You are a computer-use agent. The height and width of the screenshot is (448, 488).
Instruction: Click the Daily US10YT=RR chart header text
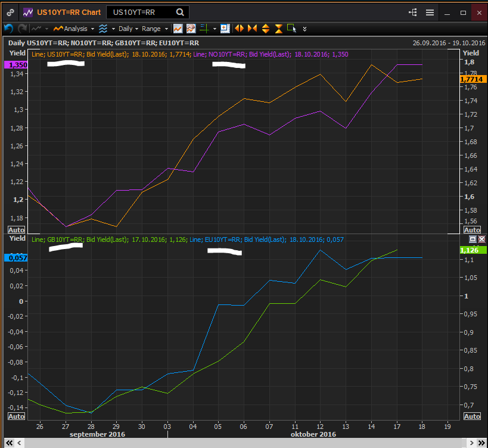pos(103,43)
